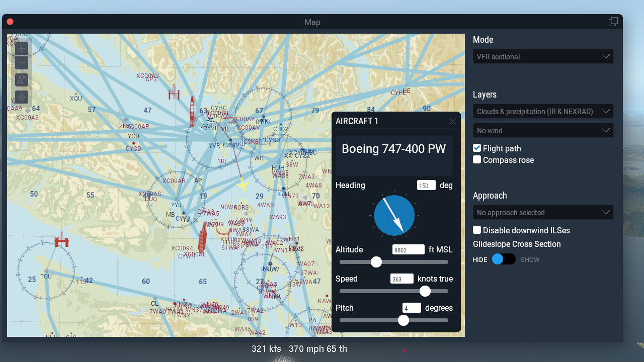Viewport: 644px width, 362px height.
Task: Click the CYHE airport label
Action: coord(398,93)
